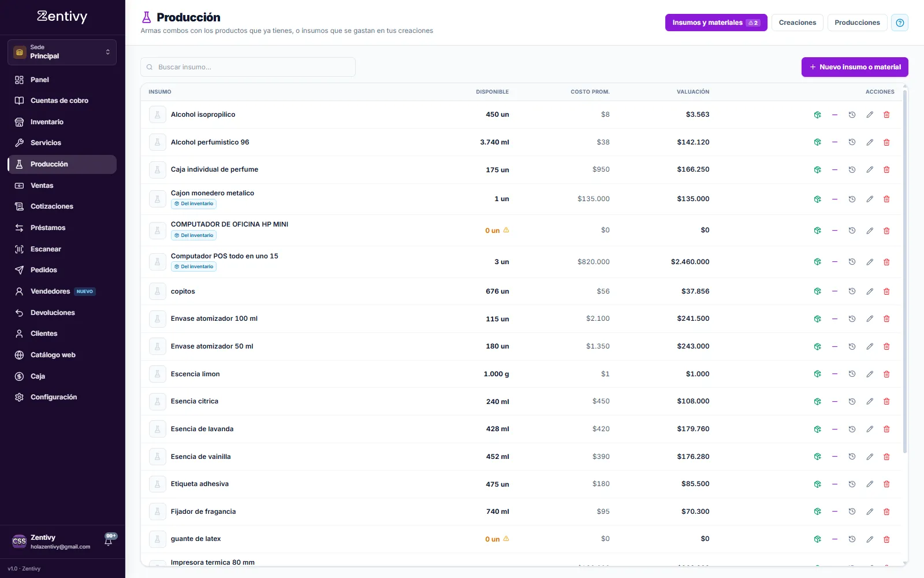924x578 pixels.
Task: Open the Escanear sidebar item
Action: [62, 249]
